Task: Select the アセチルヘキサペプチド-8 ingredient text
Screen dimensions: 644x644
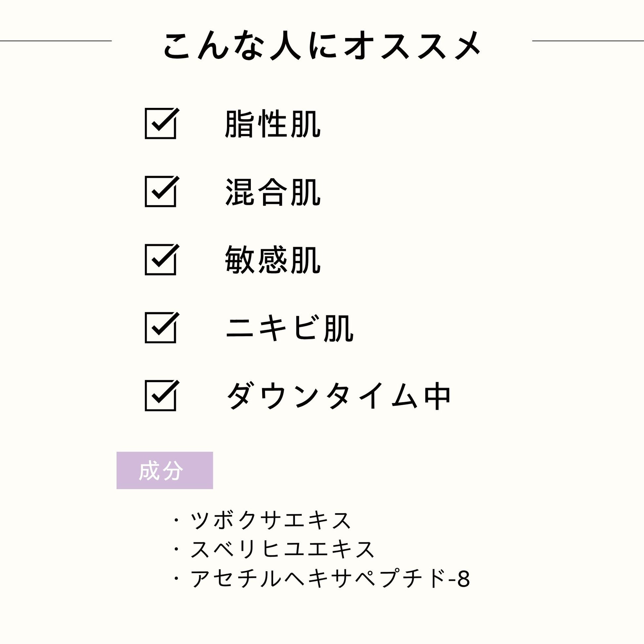Action: pos(330,578)
